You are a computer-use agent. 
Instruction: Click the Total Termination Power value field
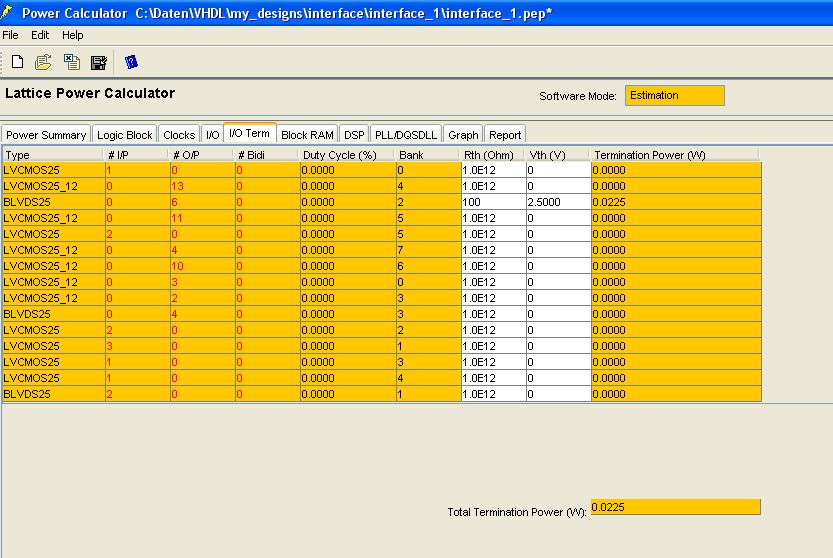[675, 507]
